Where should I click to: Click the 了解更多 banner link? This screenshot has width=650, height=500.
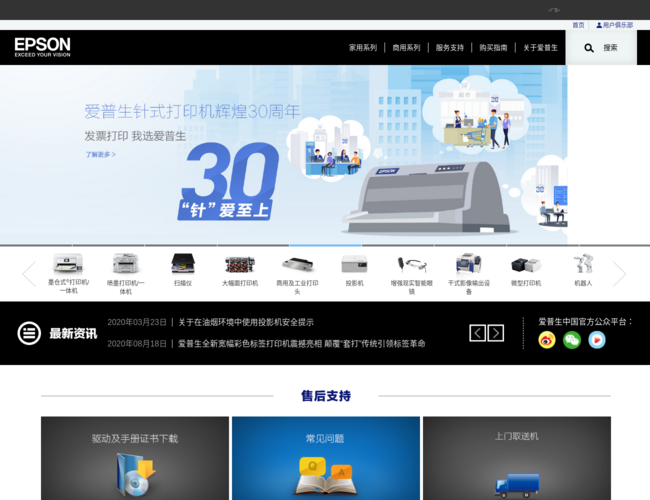[x=100, y=155]
